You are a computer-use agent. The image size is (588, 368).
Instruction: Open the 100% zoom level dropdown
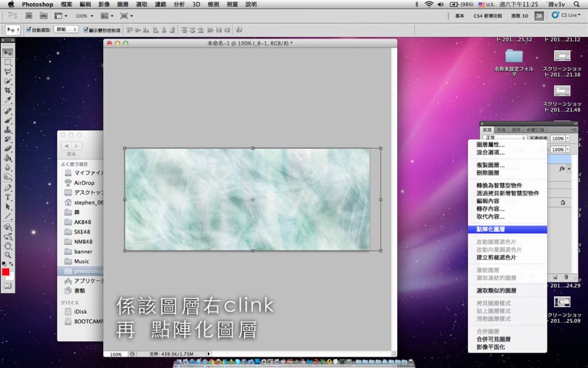tap(84, 16)
